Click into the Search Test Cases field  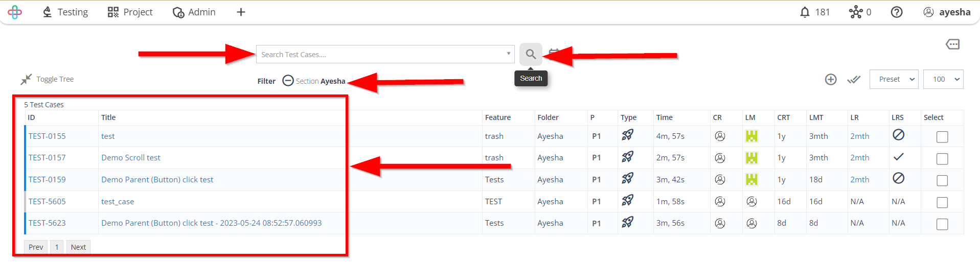coord(378,54)
